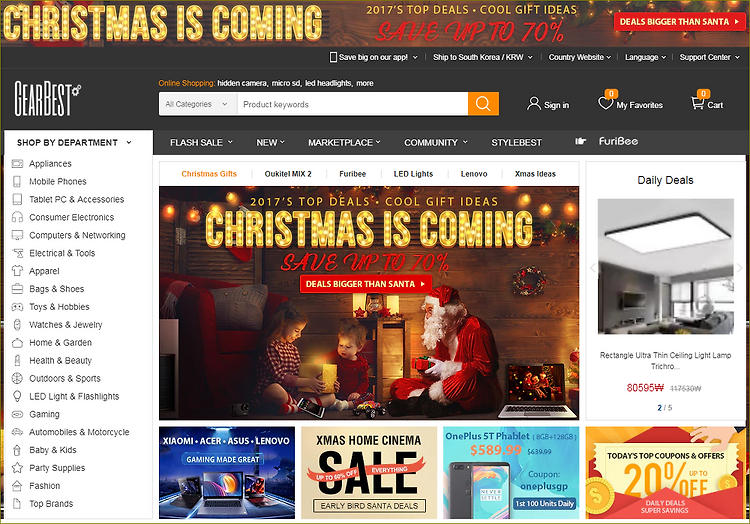This screenshot has height=524, width=750.
Task: Select the Xmas Ideas tab
Action: tap(535, 174)
